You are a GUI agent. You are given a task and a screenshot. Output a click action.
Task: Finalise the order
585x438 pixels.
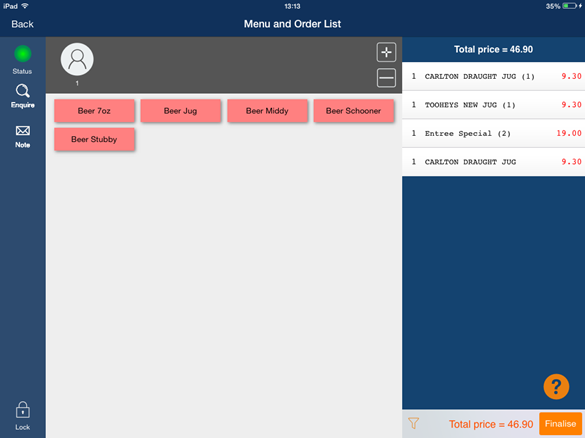coord(560,424)
